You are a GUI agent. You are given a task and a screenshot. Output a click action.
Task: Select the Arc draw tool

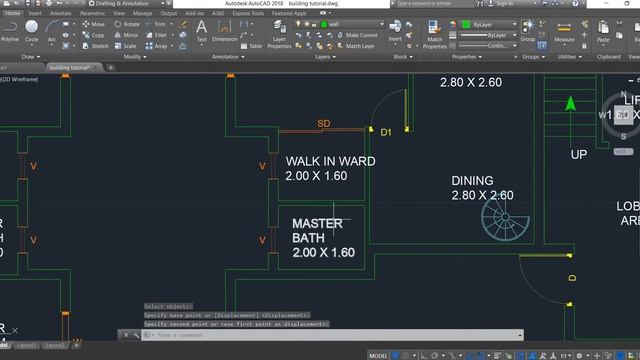51,31
